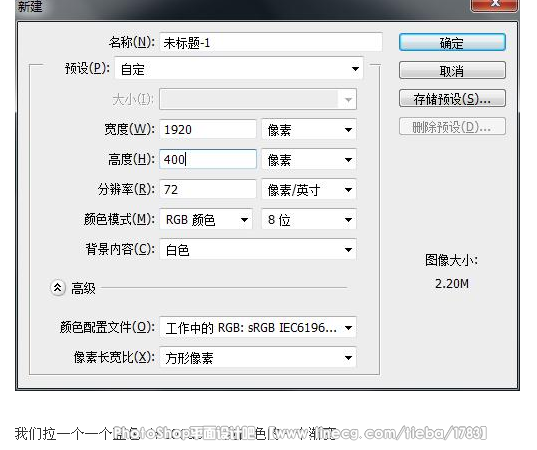Click the 宽度 field showing 1920
This screenshot has height=450, width=537.
(208, 129)
